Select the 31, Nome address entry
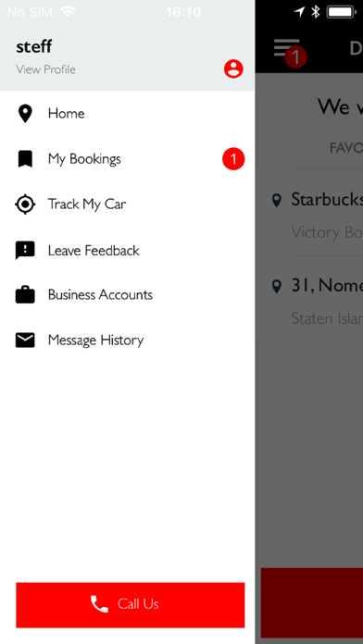363x644 pixels. click(317, 301)
